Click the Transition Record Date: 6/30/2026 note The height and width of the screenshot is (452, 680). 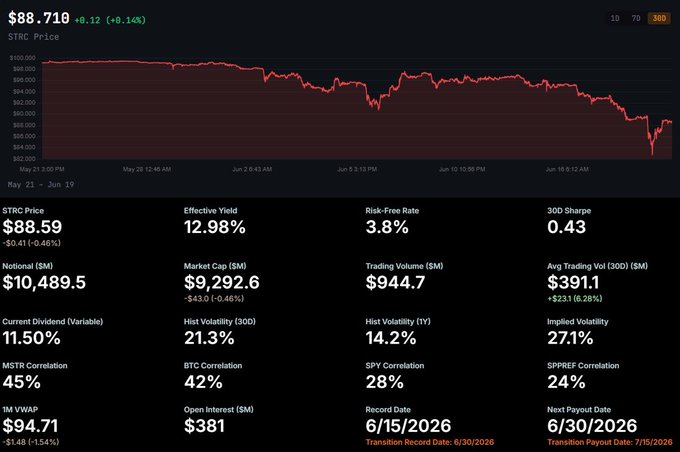click(x=430, y=442)
